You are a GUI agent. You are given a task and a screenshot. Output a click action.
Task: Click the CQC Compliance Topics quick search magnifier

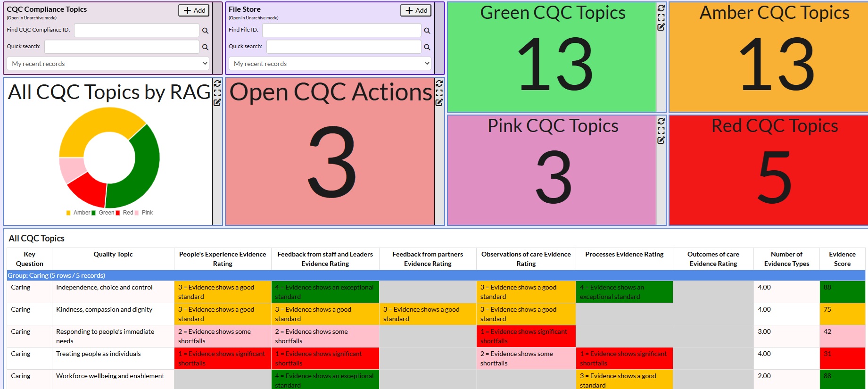205,47
